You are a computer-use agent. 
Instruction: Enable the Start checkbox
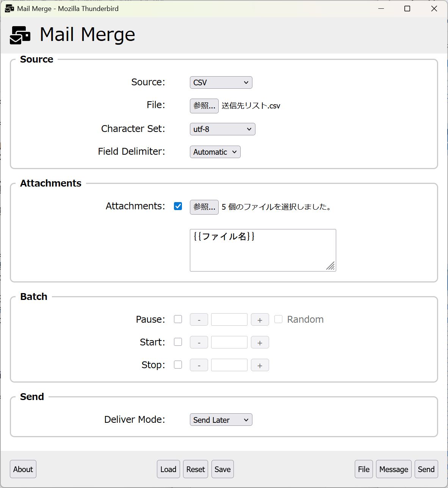coord(178,342)
